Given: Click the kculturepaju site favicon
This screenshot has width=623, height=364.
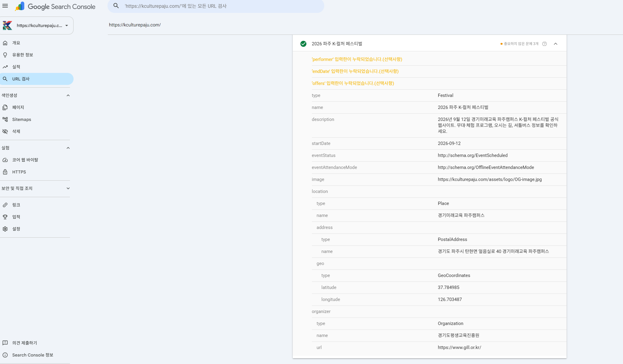Looking at the screenshot, I should coord(8,26).
